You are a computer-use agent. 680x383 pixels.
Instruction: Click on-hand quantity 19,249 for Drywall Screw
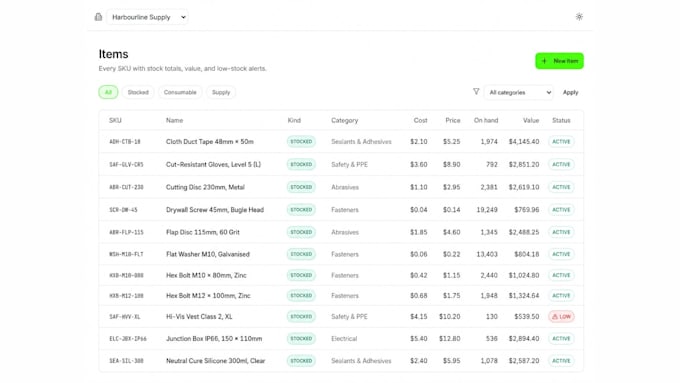coord(487,210)
